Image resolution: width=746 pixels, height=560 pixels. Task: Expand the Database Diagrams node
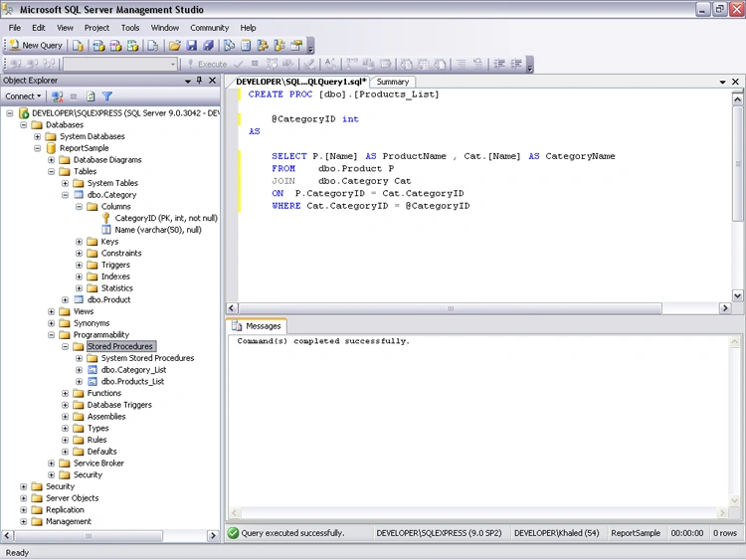point(51,160)
